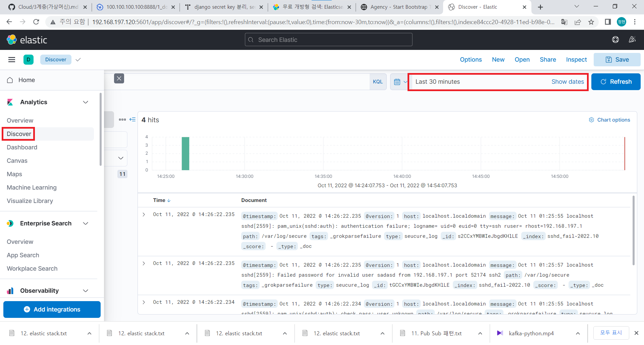Viewport: 644px width, 345px height.
Task: Open Enterprise Search Overview link
Action: click(x=20, y=242)
